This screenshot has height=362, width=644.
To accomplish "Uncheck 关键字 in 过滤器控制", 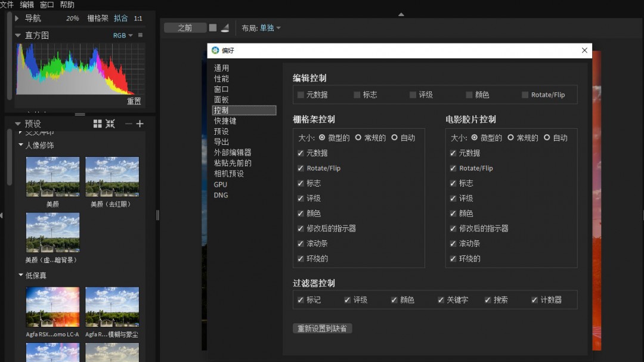I will 441,300.
